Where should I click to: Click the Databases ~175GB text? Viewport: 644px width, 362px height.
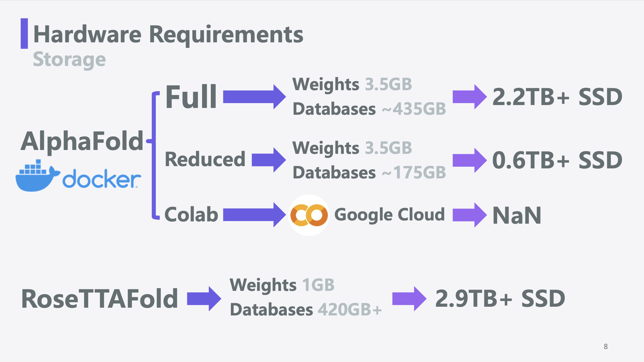tap(369, 173)
